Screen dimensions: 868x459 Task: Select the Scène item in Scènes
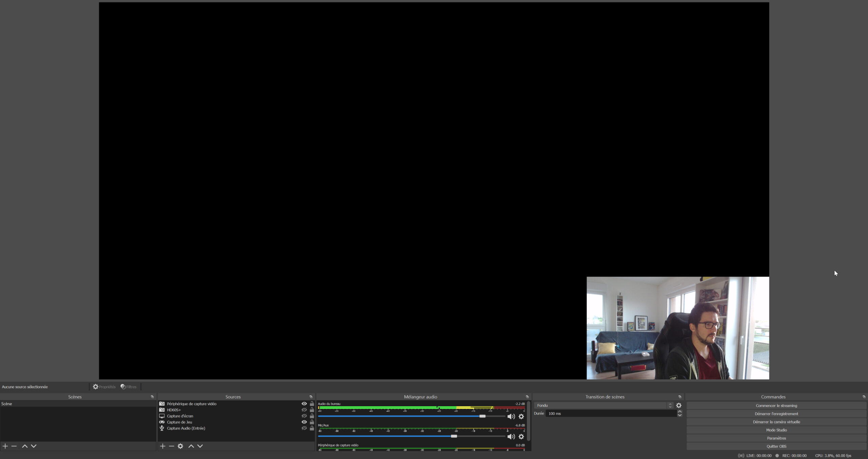(7, 404)
